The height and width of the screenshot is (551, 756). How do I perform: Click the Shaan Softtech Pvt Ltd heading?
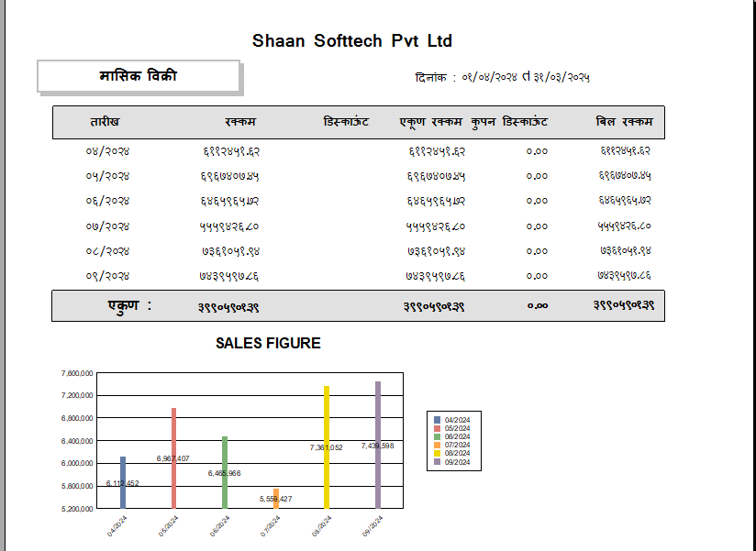[352, 41]
